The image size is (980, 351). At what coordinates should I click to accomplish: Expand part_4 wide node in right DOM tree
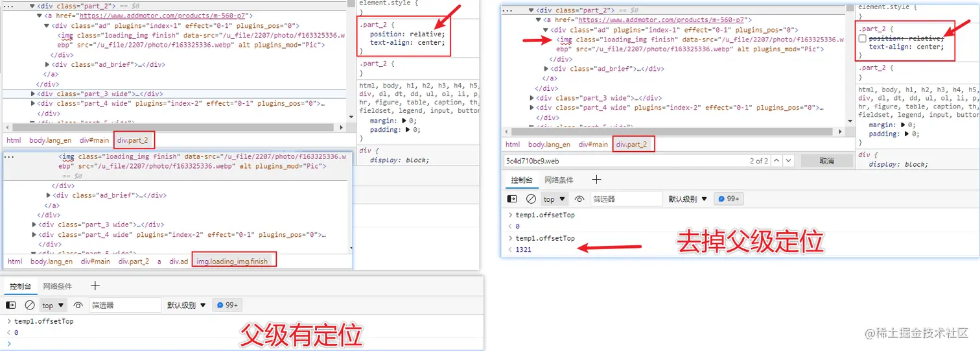tap(532, 108)
